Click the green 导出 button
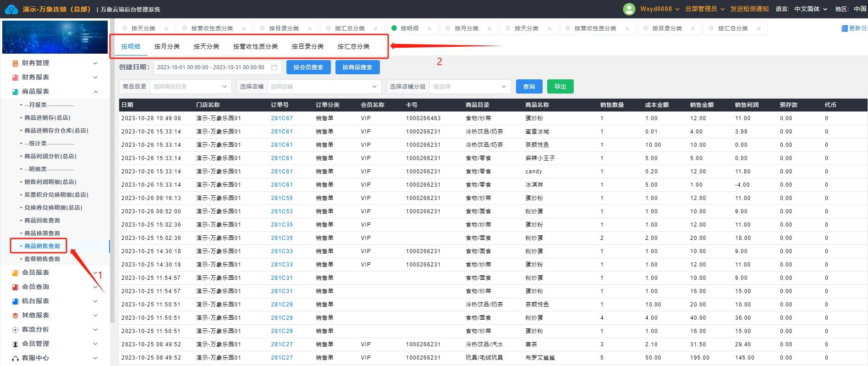868x366 pixels. point(560,87)
